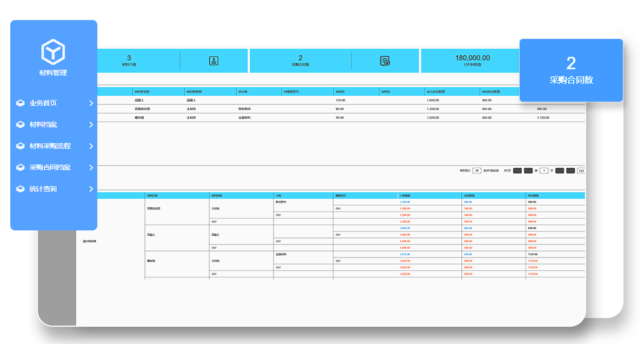Click the last-page dark pagination button
The height and width of the screenshot is (344, 644).
(x=570, y=171)
